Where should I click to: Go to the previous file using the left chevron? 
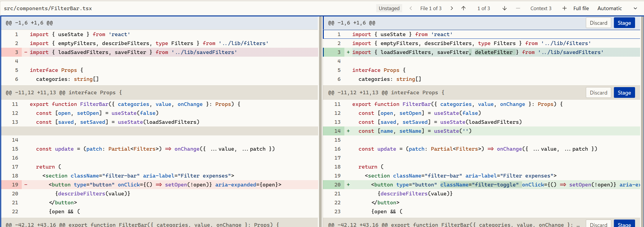[411, 8]
